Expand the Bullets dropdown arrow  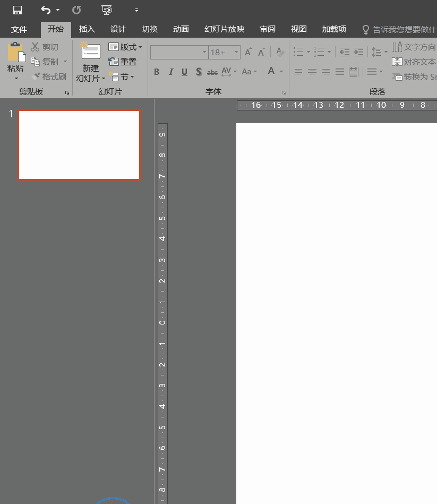pos(308,52)
